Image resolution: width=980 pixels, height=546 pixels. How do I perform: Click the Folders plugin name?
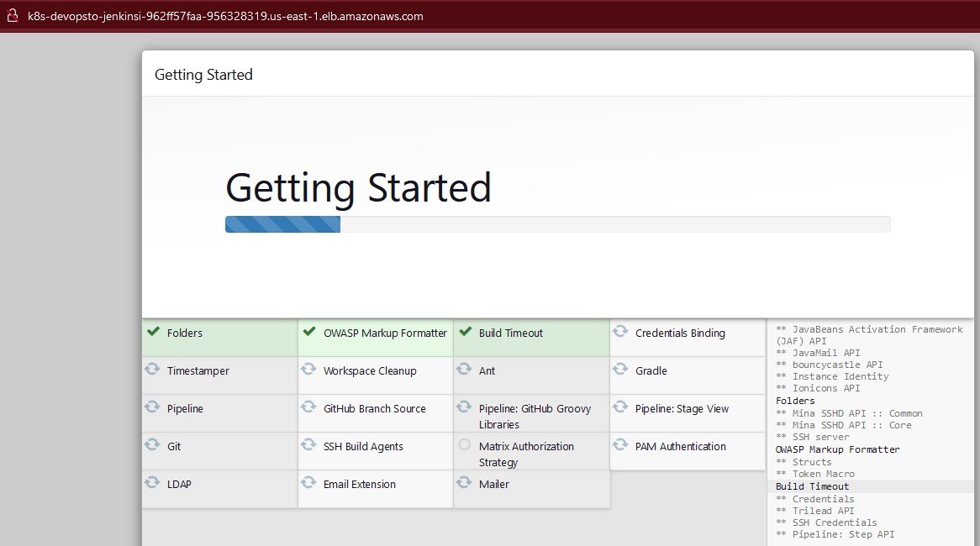[184, 333]
